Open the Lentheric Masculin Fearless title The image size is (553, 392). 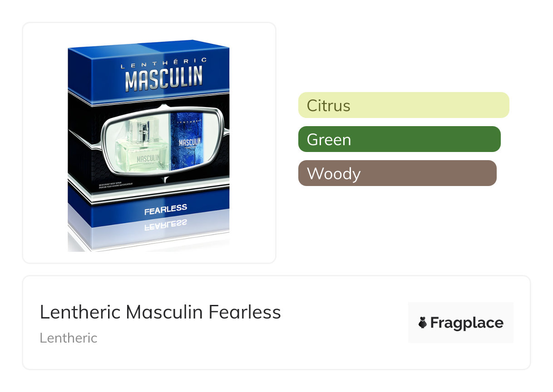[x=160, y=312]
